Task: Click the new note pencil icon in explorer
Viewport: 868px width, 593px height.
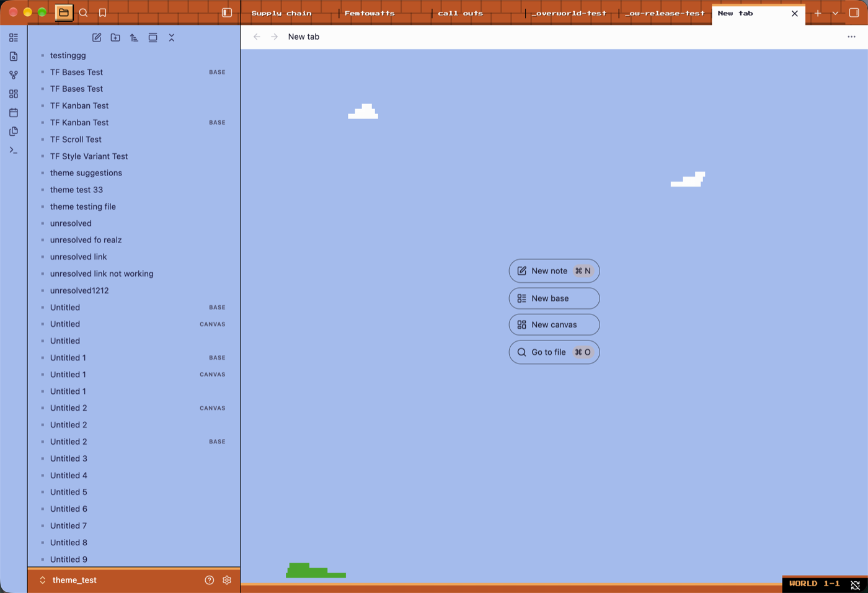Action: 97,38
